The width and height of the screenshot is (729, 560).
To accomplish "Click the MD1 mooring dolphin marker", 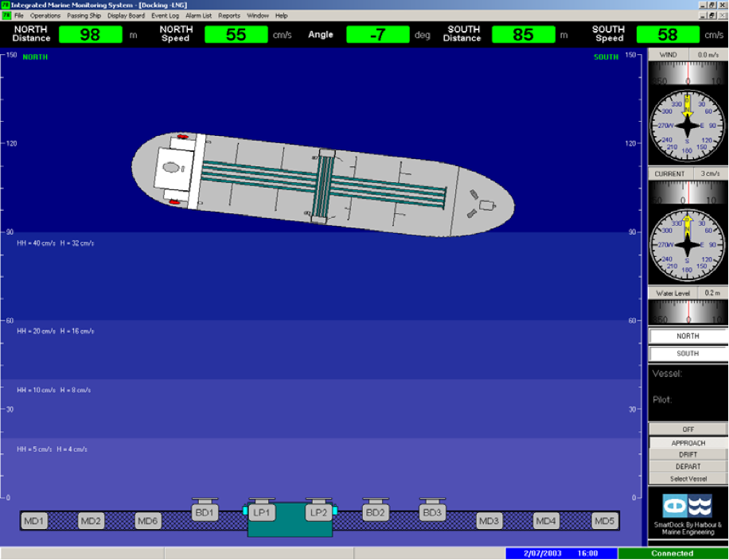I will point(33,521).
